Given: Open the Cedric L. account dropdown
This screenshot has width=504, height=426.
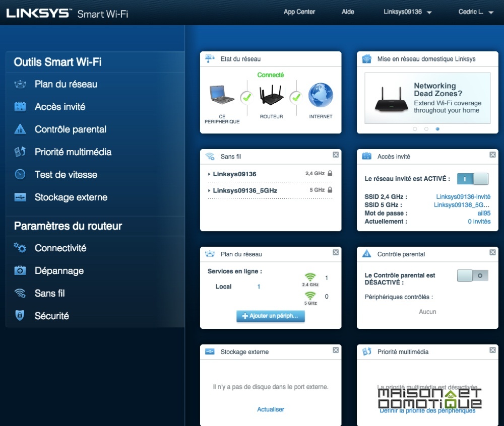Looking at the screenshot, I should (476, 12).
